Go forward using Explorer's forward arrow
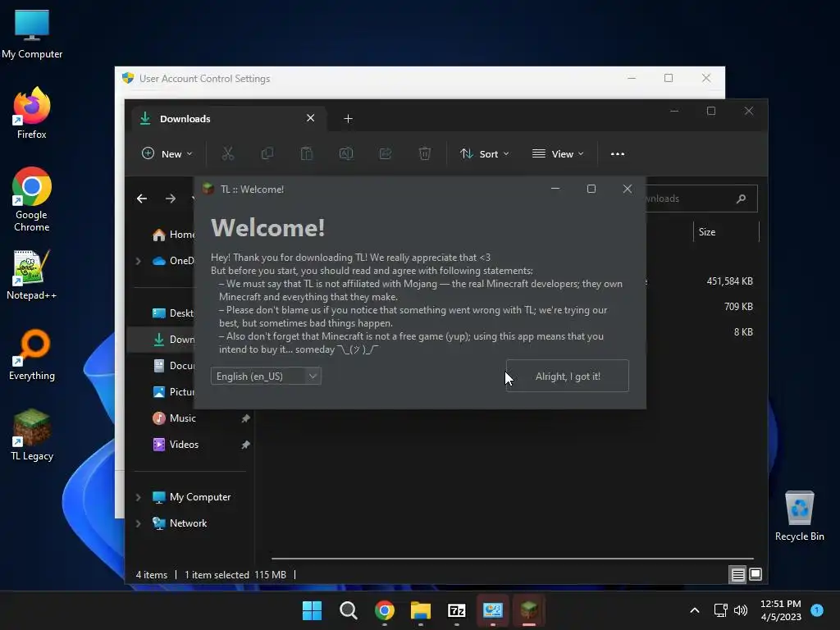The width and height of the screenshot is (840, 630). pyautogui.click(x=171, y=199)
